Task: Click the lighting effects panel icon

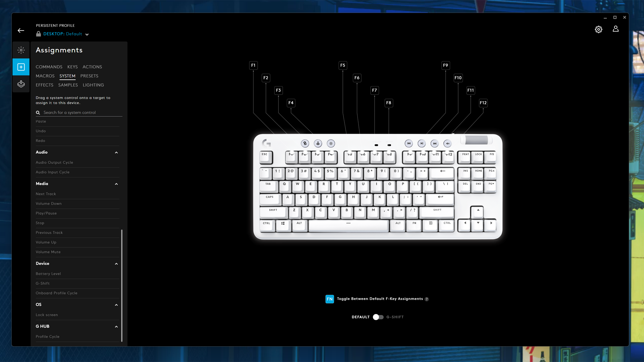Action: coord(21,50)
